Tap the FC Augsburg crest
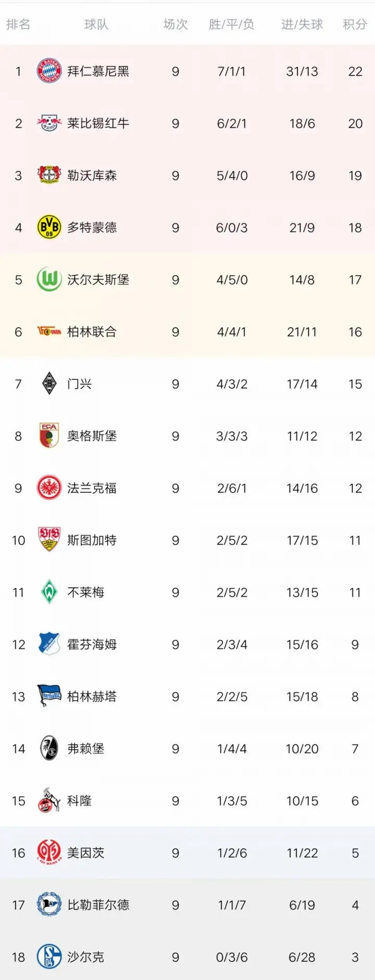Viewport: 375px width, 980px height. tap(49, 436)
